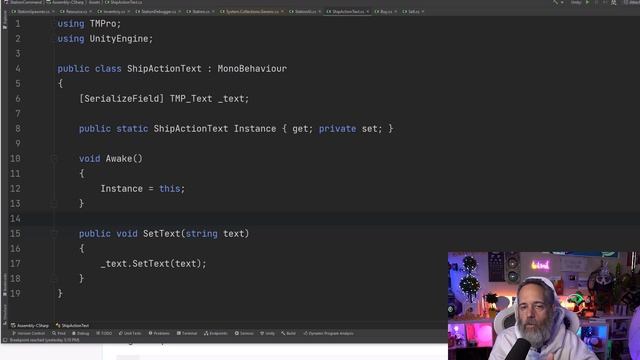Click line number 8 in gutter
Image resolution: width=640 pixels, height=360 pixels.
(18, 129)
